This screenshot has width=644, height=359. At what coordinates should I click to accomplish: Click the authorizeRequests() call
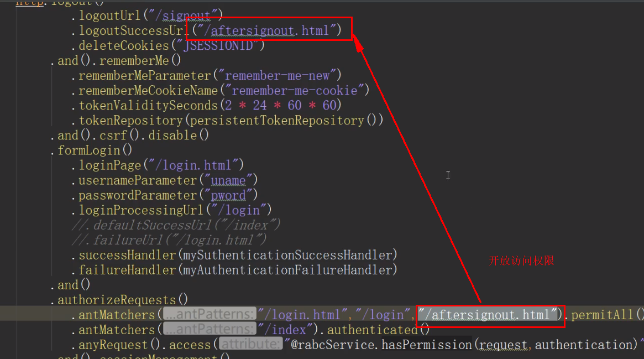pos(123,300)
